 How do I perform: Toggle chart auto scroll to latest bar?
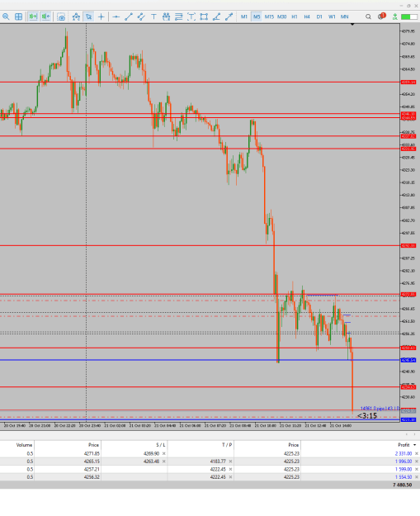[x=33, y=17]
